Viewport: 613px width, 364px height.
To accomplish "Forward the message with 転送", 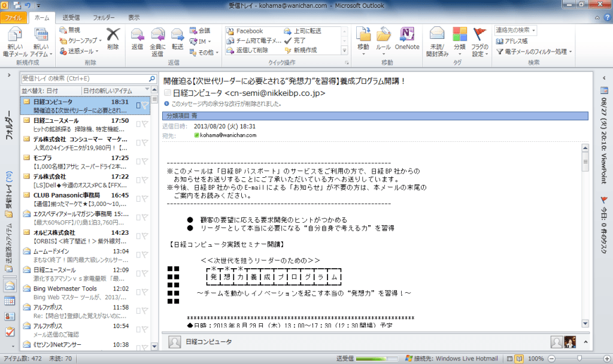I will [177, 39].
